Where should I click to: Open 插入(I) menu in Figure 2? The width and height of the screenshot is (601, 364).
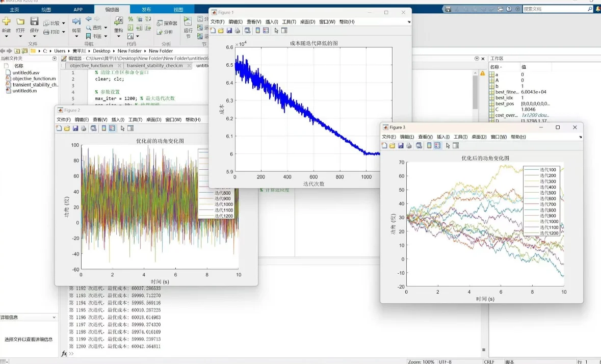click(118, 119)
